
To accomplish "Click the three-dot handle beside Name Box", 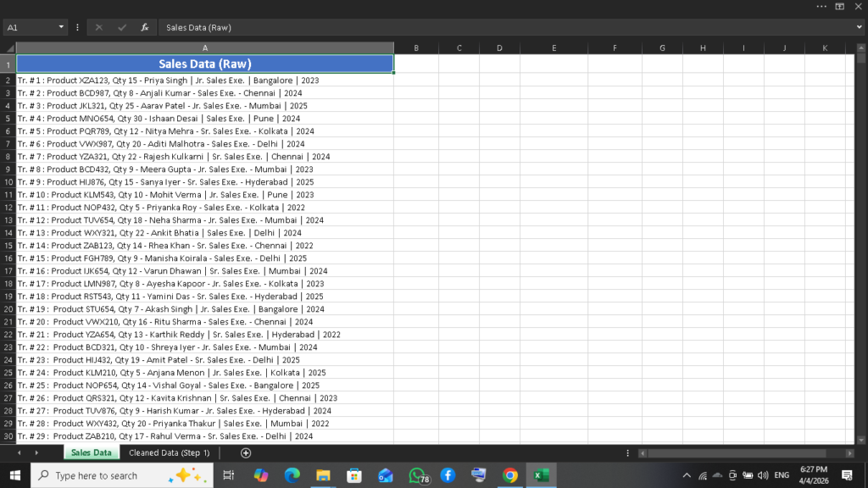I will pos(77,27).
